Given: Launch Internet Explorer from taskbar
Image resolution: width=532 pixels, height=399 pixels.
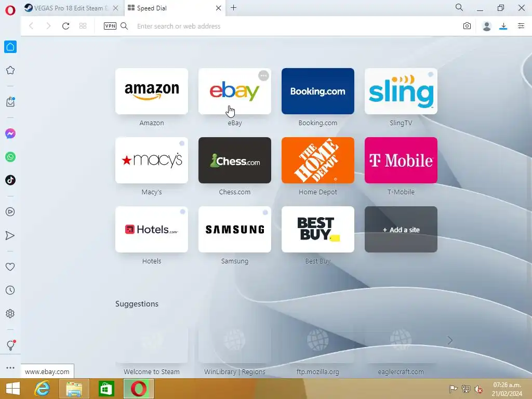Looking at the screenshot, I should coord(42,389).
